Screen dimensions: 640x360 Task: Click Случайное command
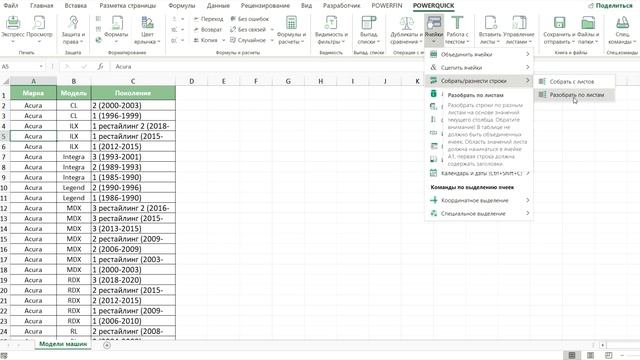coord(248,40)
